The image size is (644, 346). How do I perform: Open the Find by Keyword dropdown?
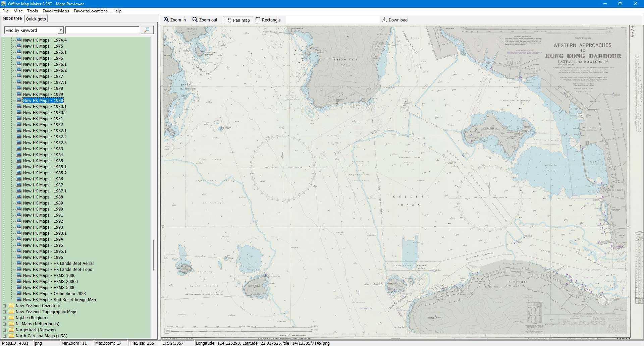point(61,30)
